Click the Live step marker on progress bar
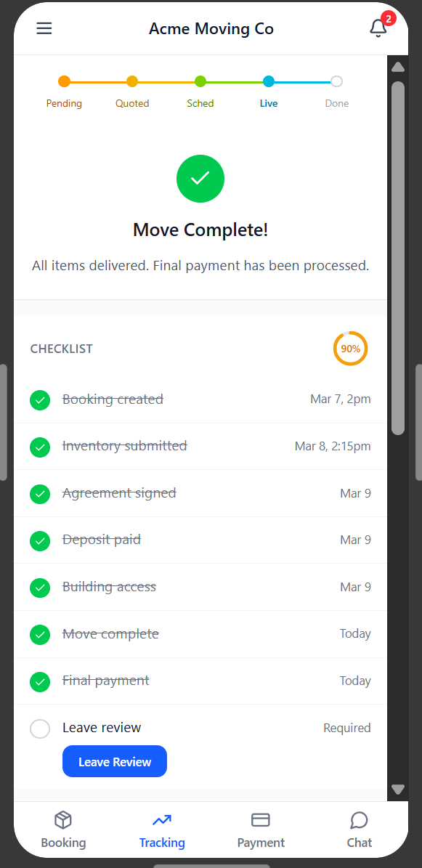The image size is (422, 868). [269, 82]
